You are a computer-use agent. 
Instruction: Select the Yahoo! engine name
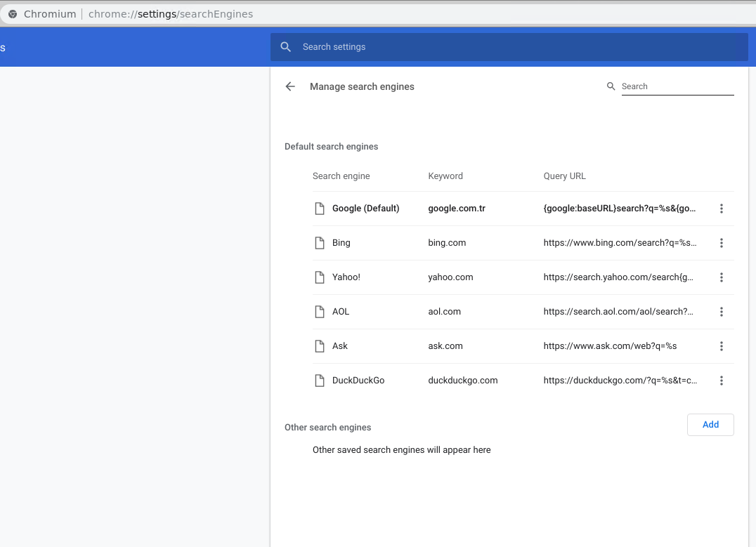(x=346, y=277)
